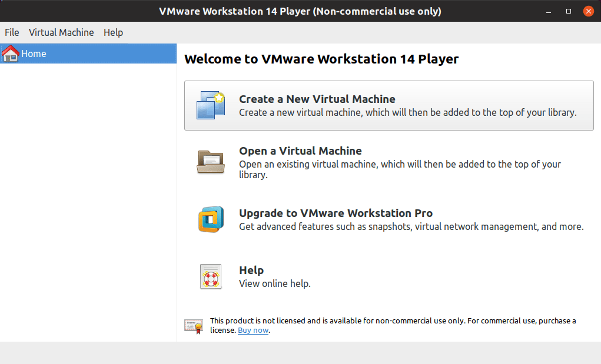The width and height of the screenshot is (601, 364).
Task: Click the Help lifebuoy icon
Action: 210,276
